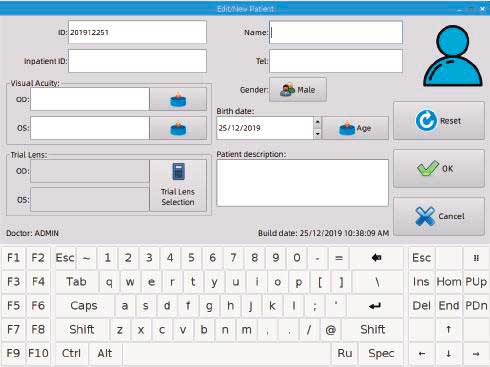The height and width of the screenshot is (367, 490).
Task: Tap the F10 key
Action: [x=38, y=353]
